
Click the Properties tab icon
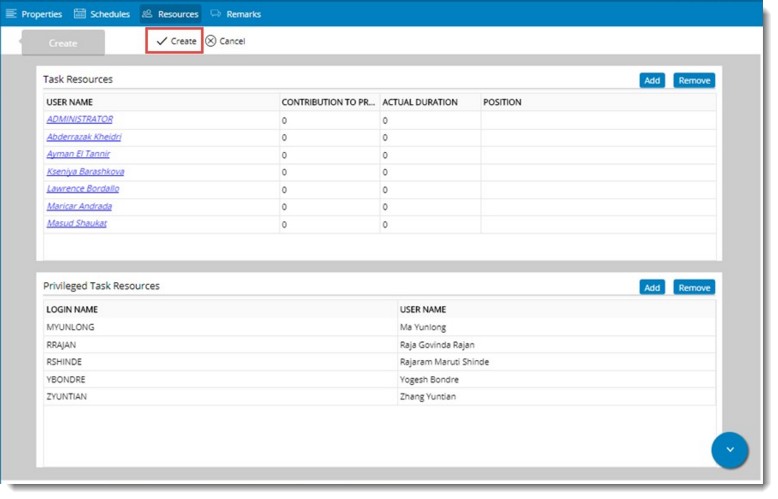click(x=11, y=14)
